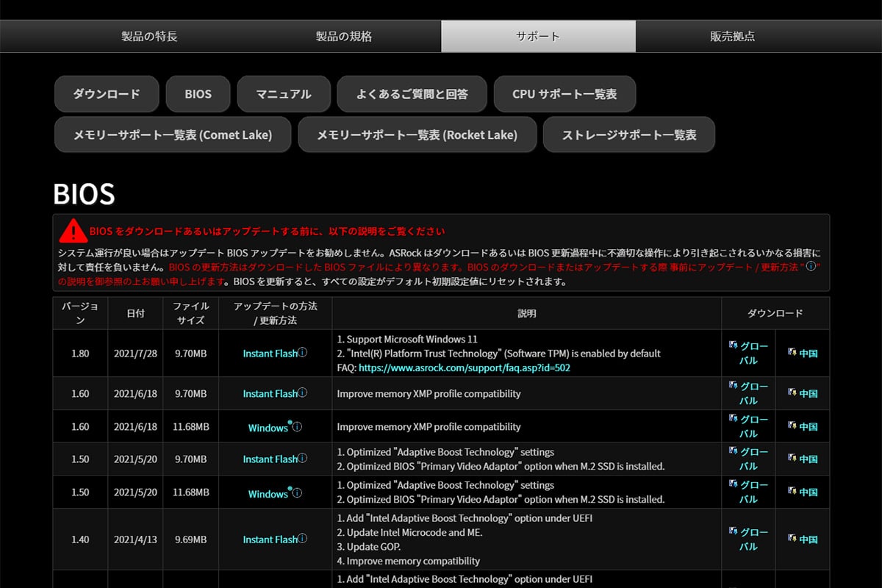Click the バージョン column header

pos(80,313)
